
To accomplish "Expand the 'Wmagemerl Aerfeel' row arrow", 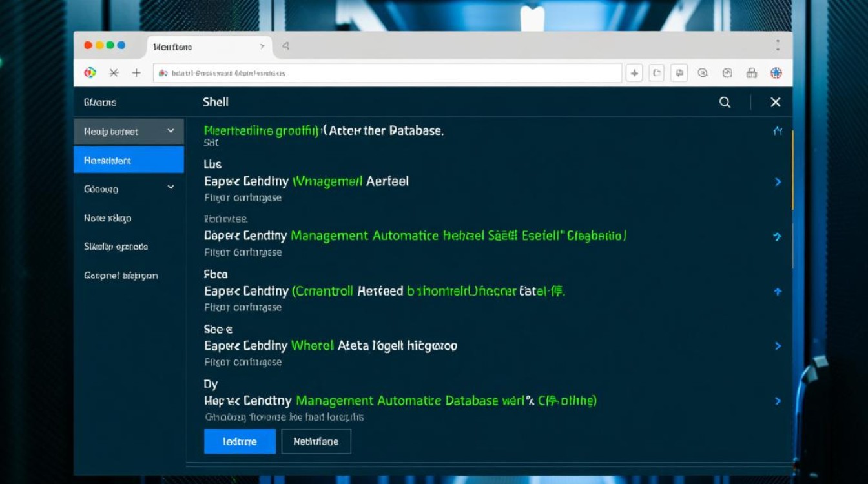I will coord(778,182).
